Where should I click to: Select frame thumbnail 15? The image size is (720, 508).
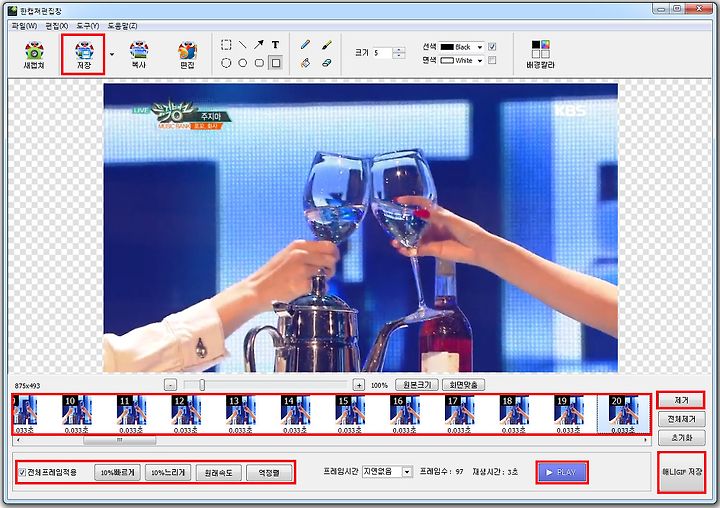350,413
